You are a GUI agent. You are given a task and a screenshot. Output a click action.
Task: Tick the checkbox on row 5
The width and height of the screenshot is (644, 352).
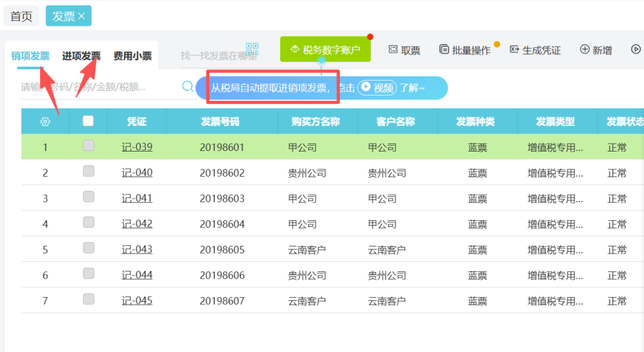[x=88, y=249]
